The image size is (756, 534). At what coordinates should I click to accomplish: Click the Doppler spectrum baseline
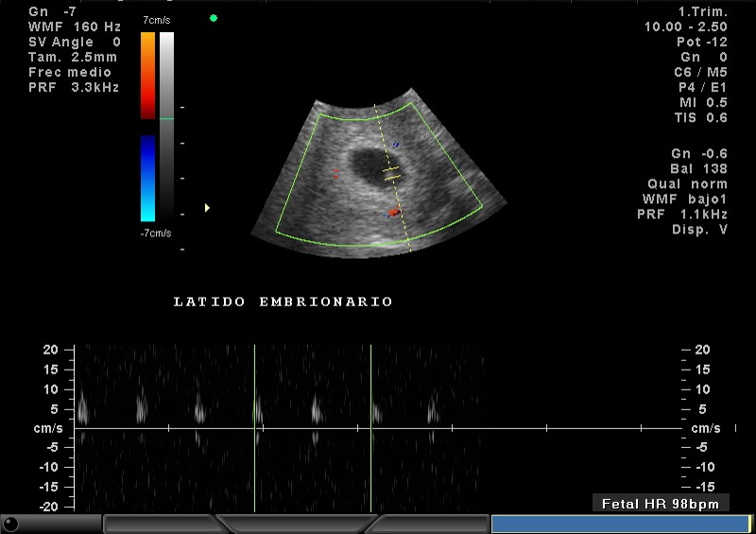point(378,428)
